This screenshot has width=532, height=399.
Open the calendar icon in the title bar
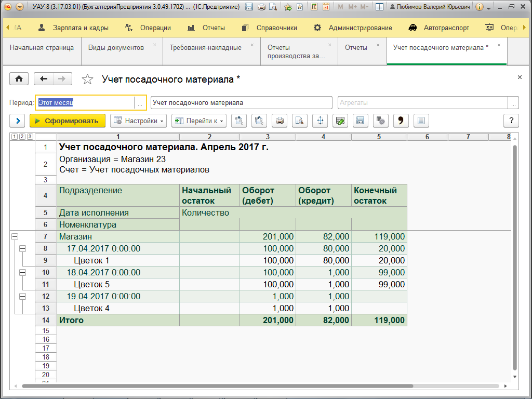(326, 7)
